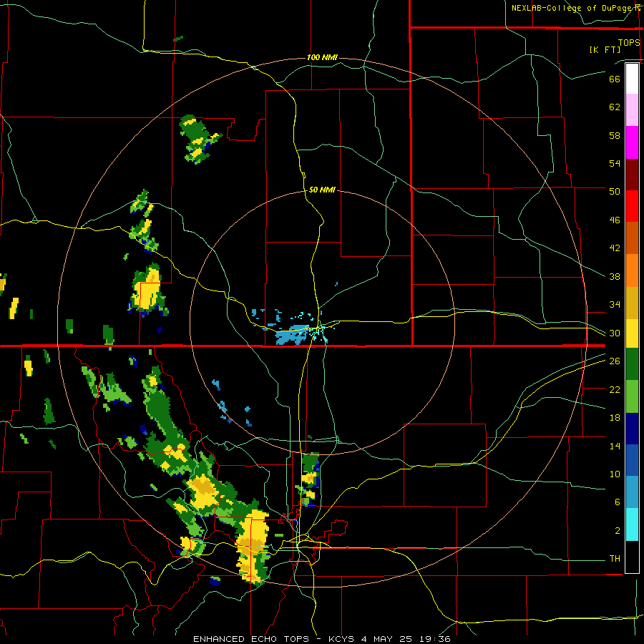Pick the legend value 14
644x644 pixels.
coord(615,446)
